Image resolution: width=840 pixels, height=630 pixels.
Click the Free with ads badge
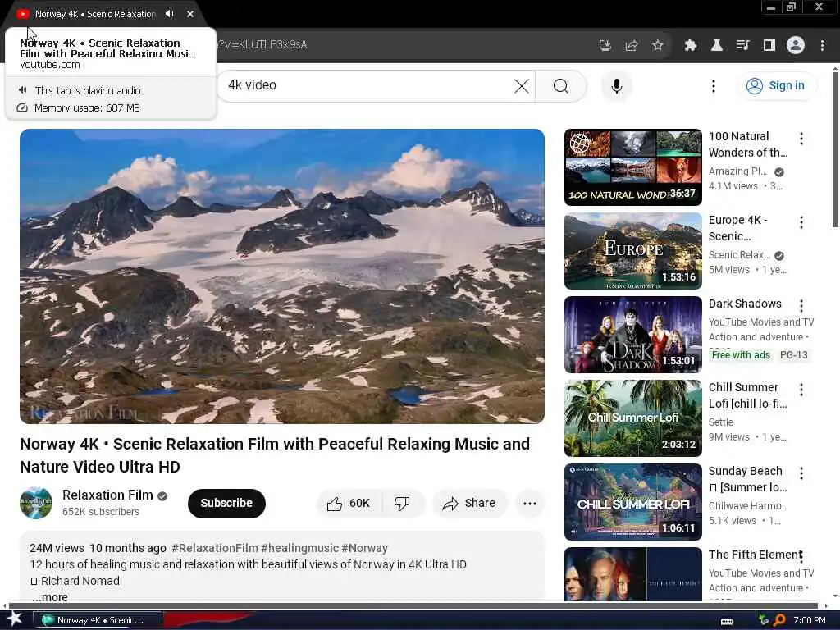coord(741,355)
